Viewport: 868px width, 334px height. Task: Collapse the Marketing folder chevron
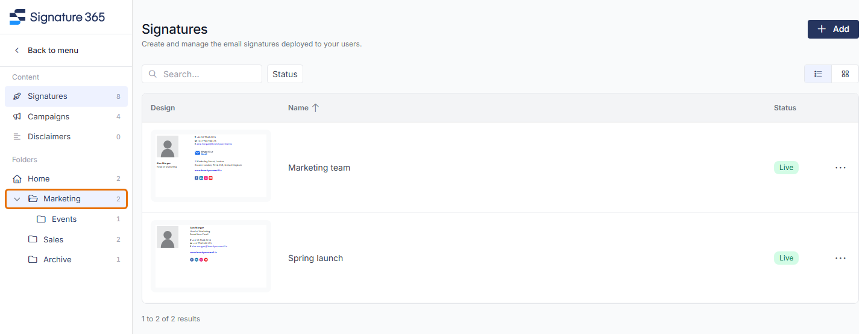point(17,199)
